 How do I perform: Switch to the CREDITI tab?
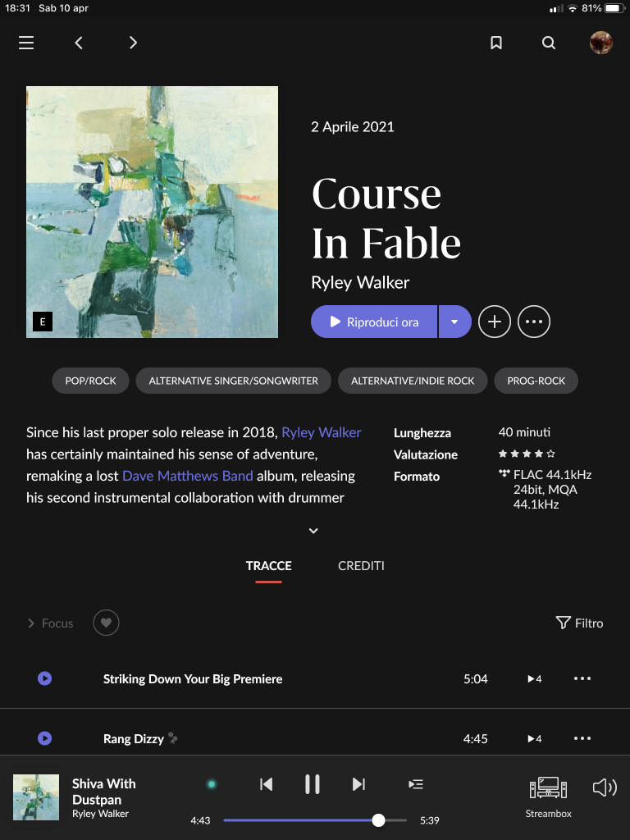point(361,566)
